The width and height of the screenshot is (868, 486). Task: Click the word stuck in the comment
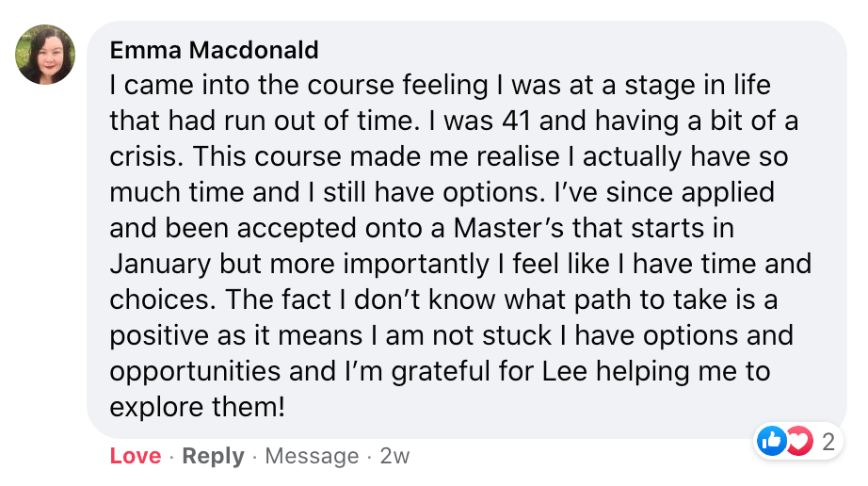pos(508,336)
